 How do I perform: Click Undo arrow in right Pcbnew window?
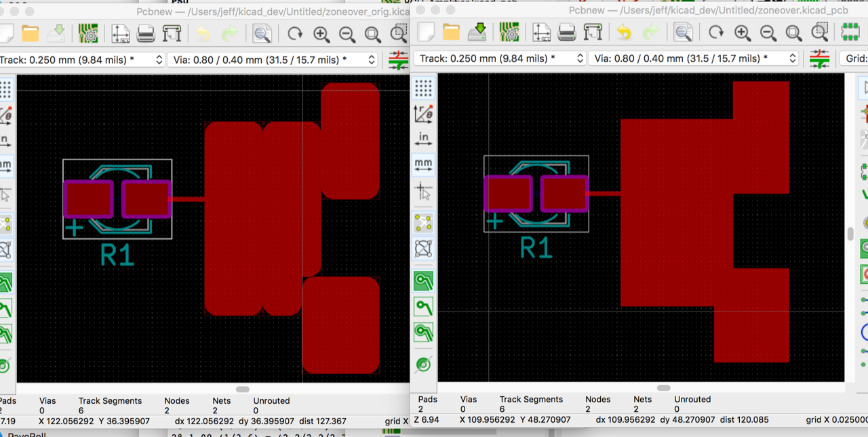pos(625,32)
